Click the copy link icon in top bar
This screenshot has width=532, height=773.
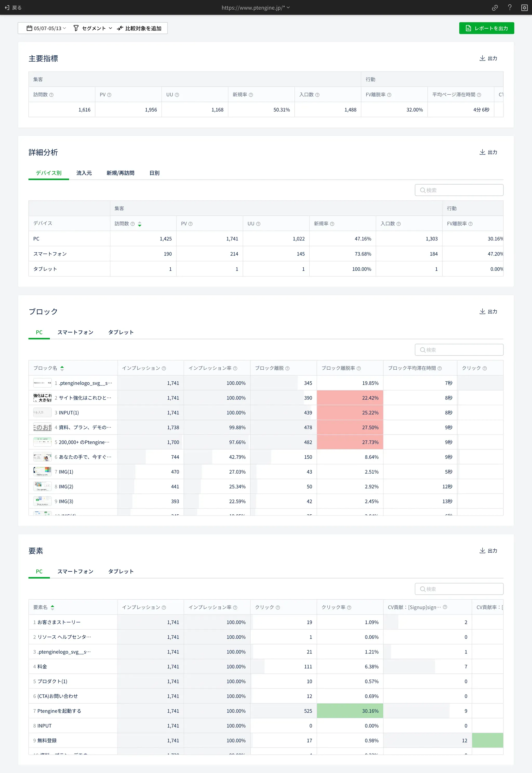[495, 8]
